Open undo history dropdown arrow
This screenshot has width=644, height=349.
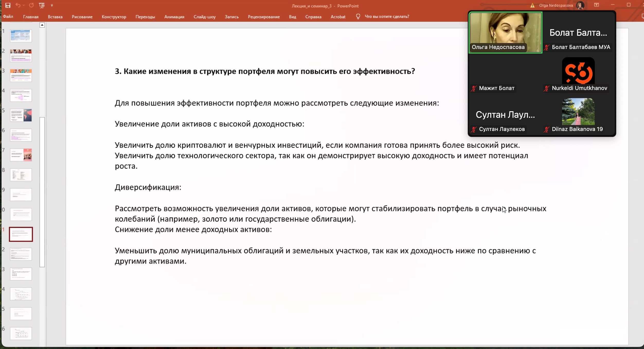(x=24, y=5)
